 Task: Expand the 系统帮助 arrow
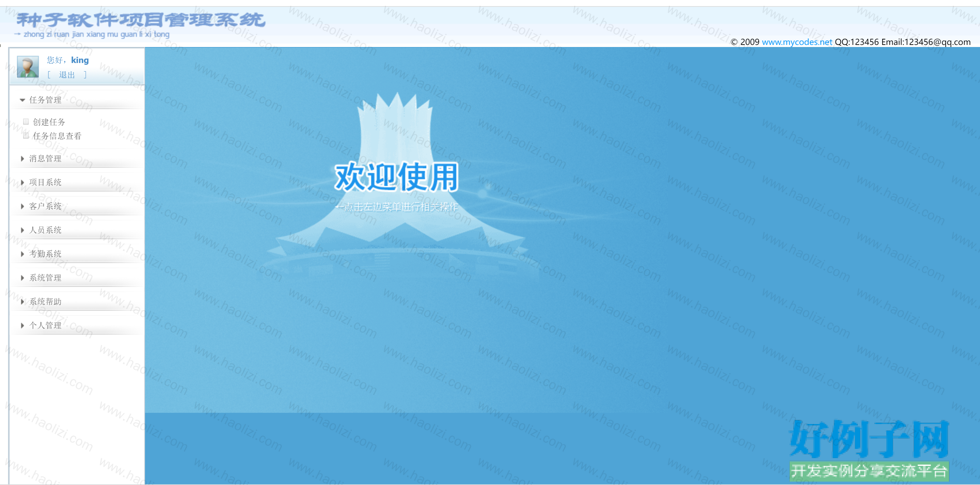pos(22,302)
